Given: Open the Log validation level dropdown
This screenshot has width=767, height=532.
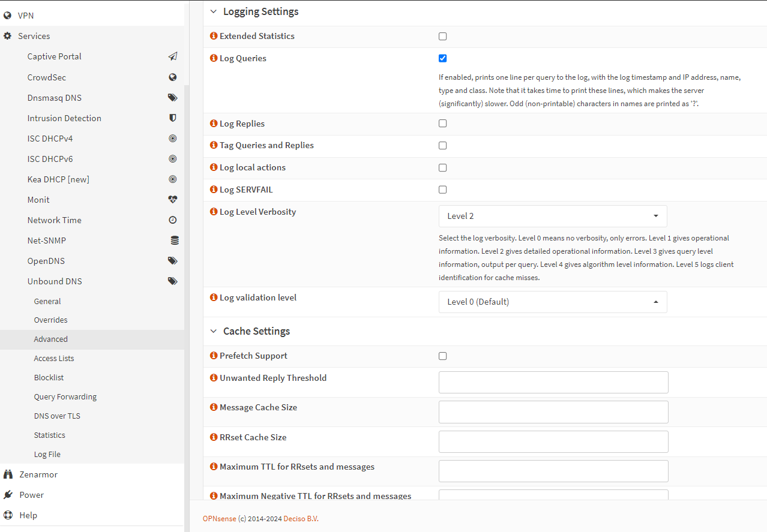Looking at the screenshot, I should [x=552, y=302].
